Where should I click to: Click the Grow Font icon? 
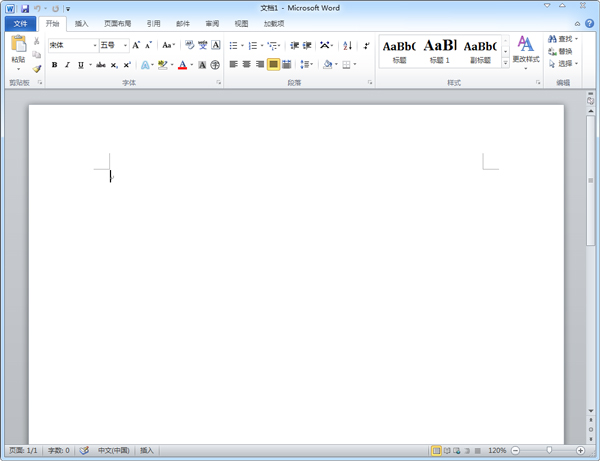(136, 45)
